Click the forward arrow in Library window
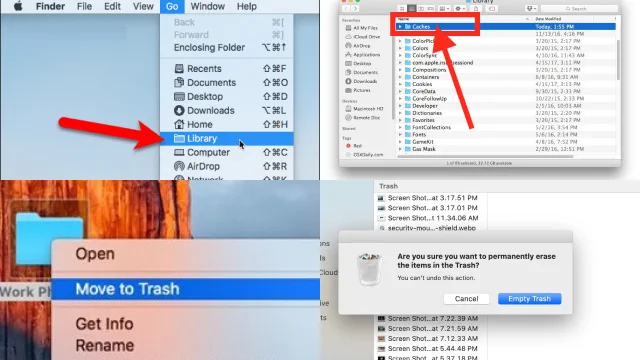Image resolution: width=640 pixels, height=360 pixels. [x=355, y=9]
